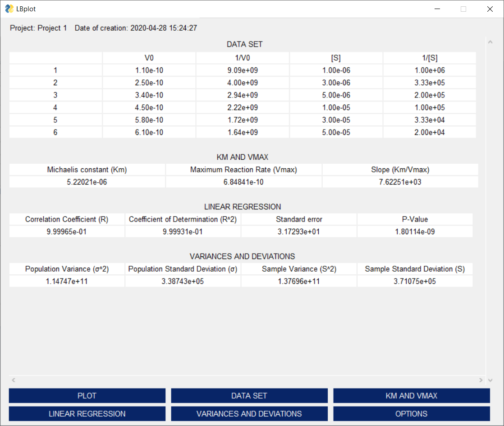Click V0 value 4.50e-10
The width and height of the screenshot is (504, 426).
(149, 107)
